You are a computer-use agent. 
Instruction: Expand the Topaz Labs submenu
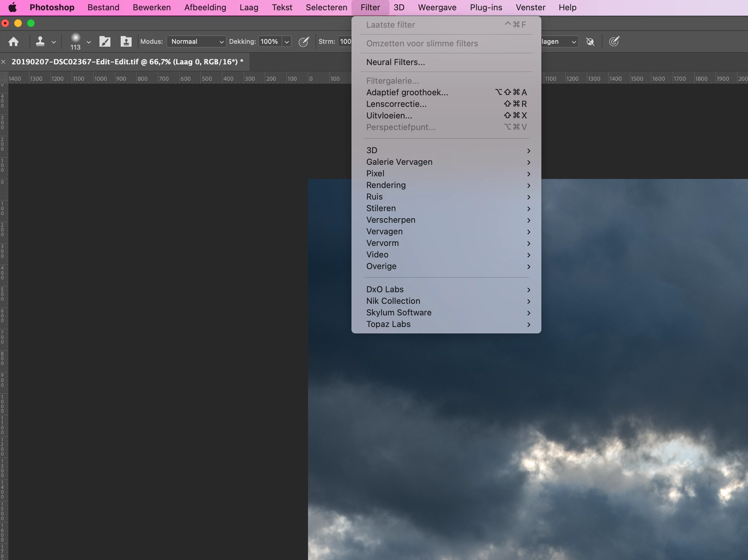coord(388,324)
